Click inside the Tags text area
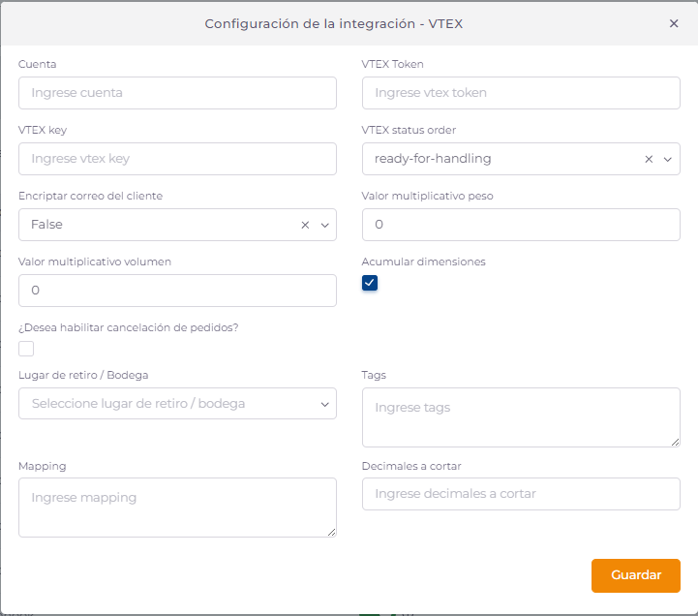Viewport: 698px width, 616px height. [x=521, y=416]
